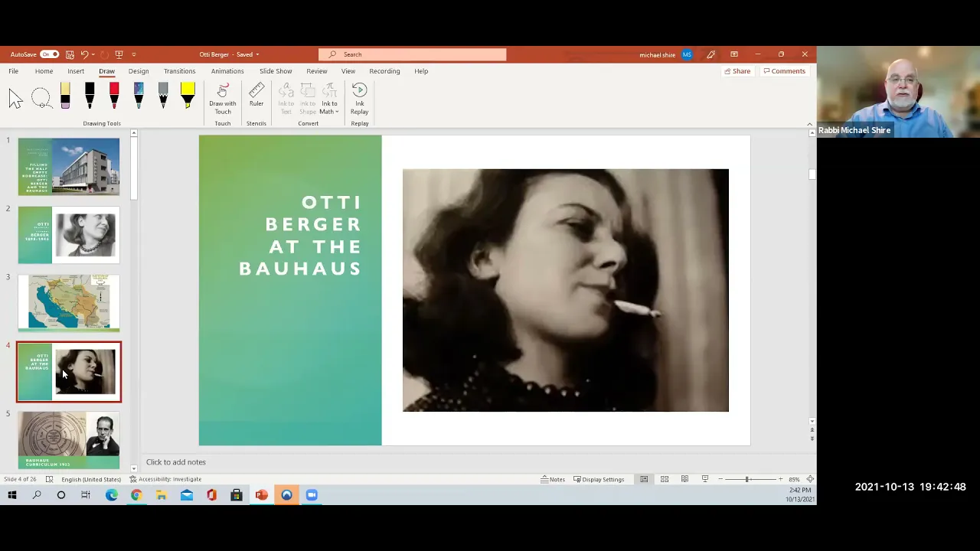Switch to Slide Sorter view
980x551 pixels.
click(665, 479)
